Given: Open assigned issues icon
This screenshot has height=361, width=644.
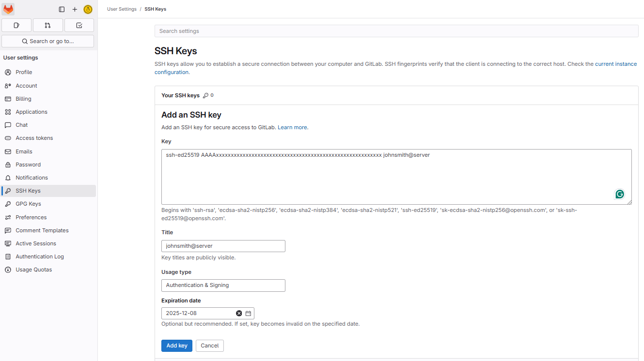Looking at the screenshot, I should (16, 25).
